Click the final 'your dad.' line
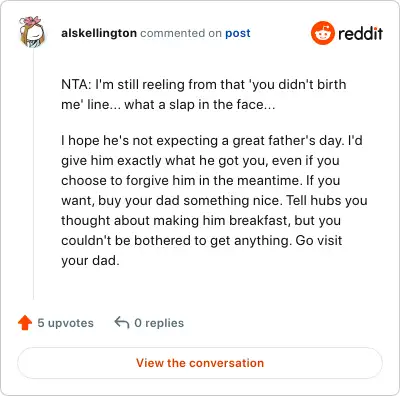This screenshot has width=400, height=396. (90, 260)
